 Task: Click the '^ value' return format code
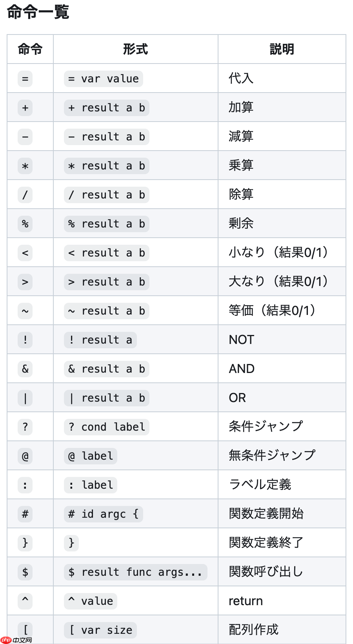[91, 601]
